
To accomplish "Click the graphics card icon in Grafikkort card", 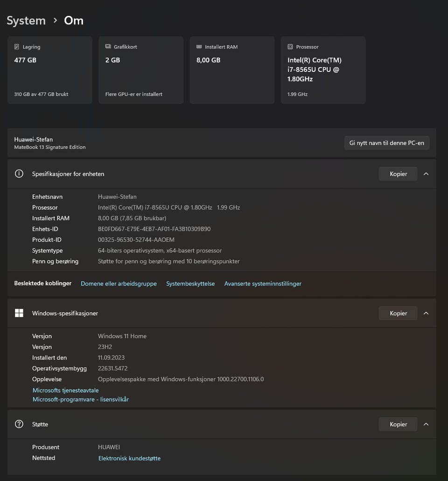I will [108, 47].
